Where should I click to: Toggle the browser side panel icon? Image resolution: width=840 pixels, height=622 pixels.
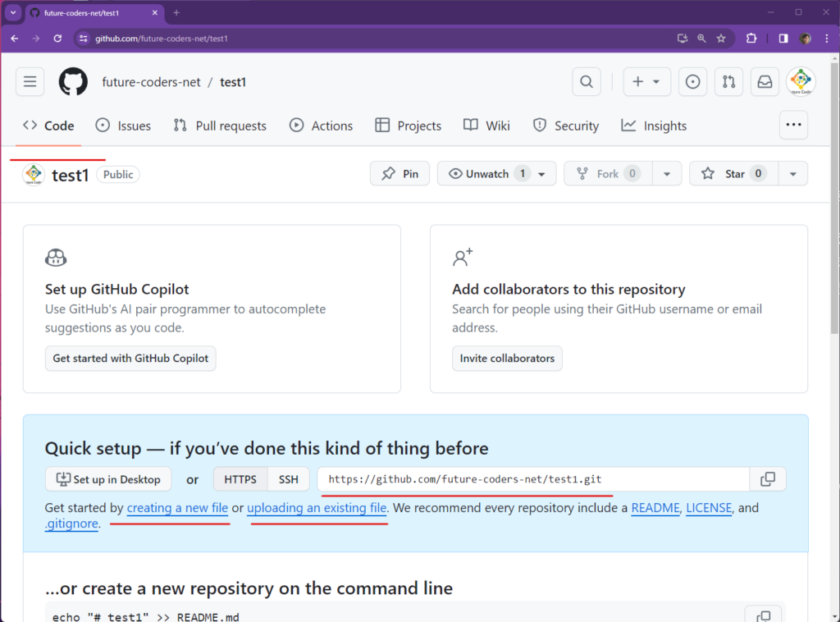[x=783, y=39]
